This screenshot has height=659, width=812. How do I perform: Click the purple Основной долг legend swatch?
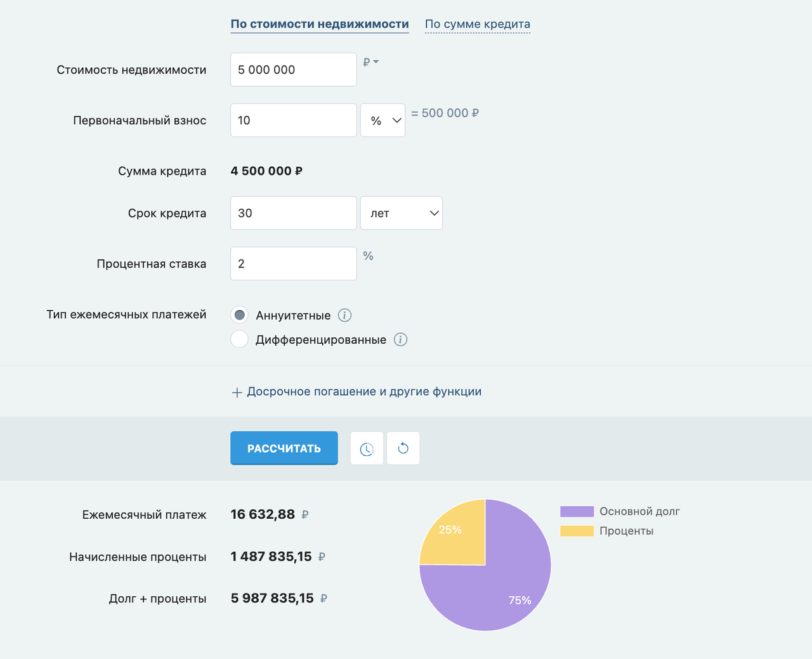point(577,512)
